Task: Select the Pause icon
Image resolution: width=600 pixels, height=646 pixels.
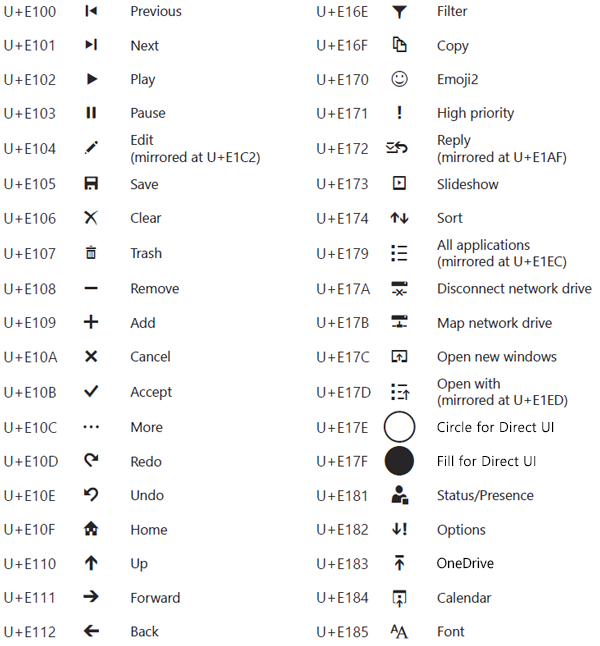Action: point(91,113)
